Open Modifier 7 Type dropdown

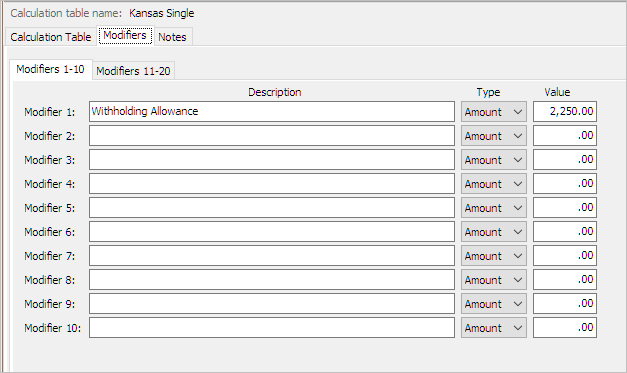(x=493, y=255)
